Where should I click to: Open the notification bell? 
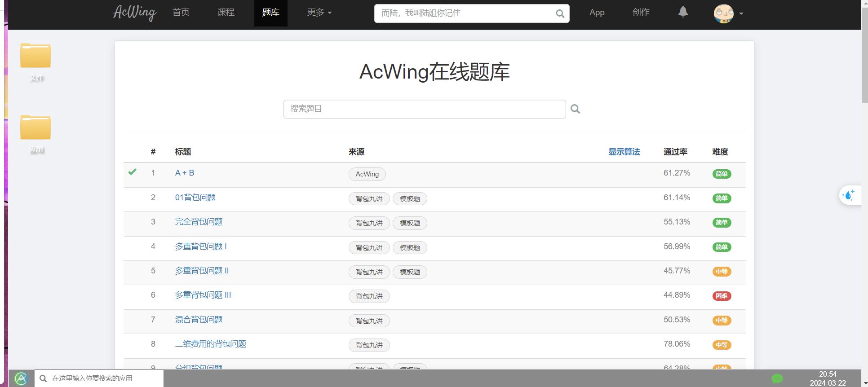click(683, 12)
